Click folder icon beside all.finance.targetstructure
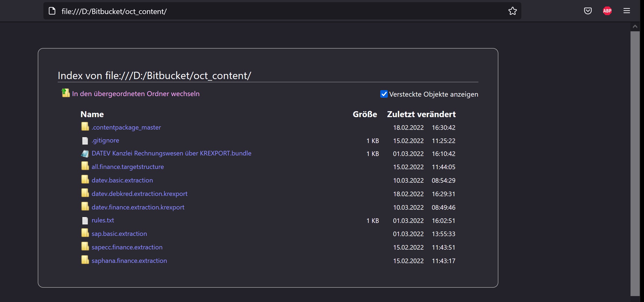 point(85,166)
